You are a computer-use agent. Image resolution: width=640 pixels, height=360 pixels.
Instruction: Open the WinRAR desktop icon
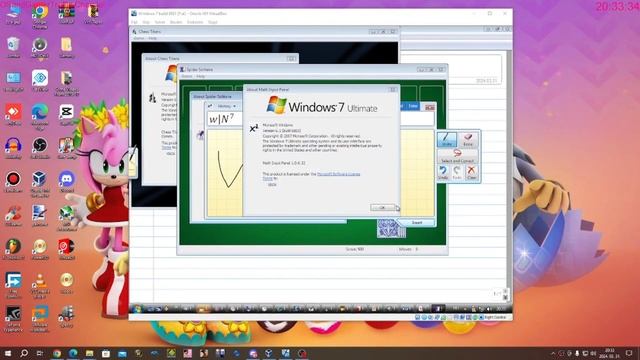tap(66, 14)
